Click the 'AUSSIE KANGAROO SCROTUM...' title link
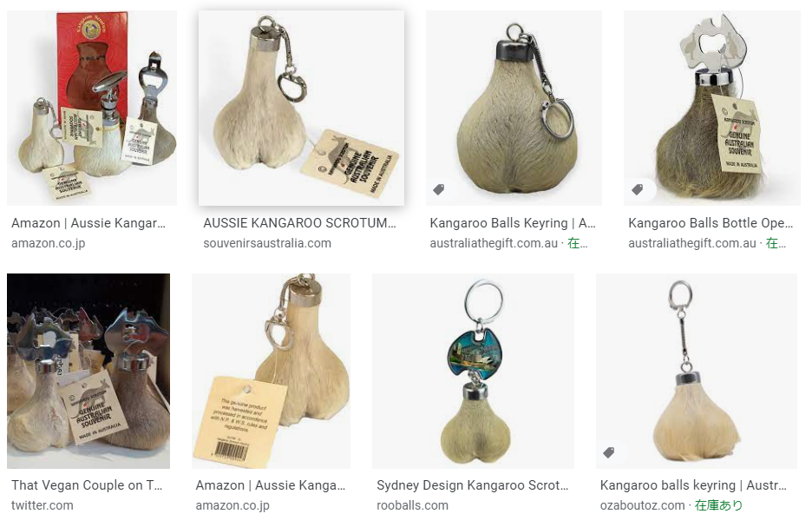The width and height of the screenshot is (812, 527). click(299, 223)
